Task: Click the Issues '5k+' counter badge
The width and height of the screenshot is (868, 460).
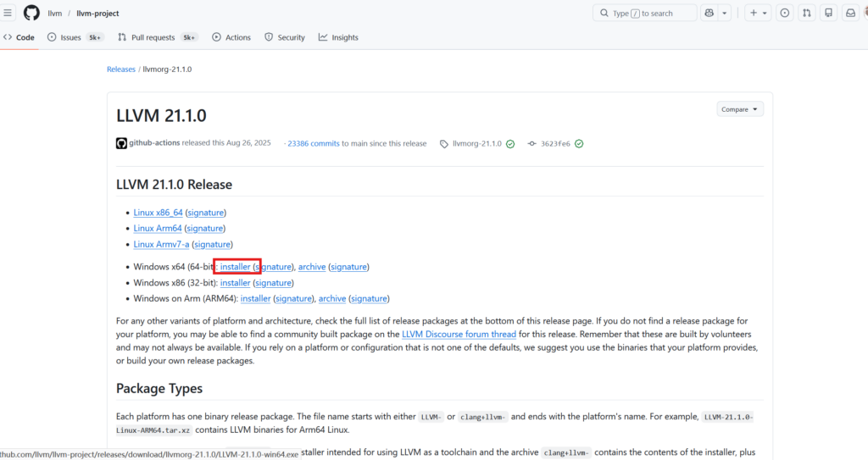Action: [x=95, y=37]
